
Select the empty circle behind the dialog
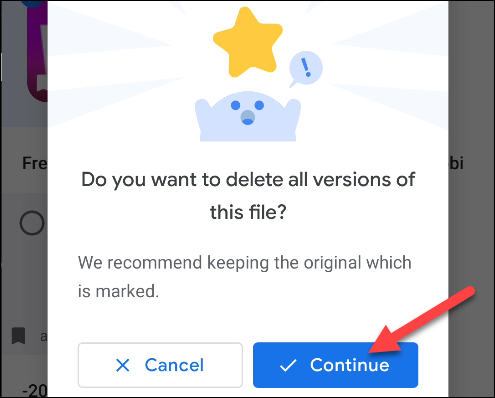(x=32, y=223)
